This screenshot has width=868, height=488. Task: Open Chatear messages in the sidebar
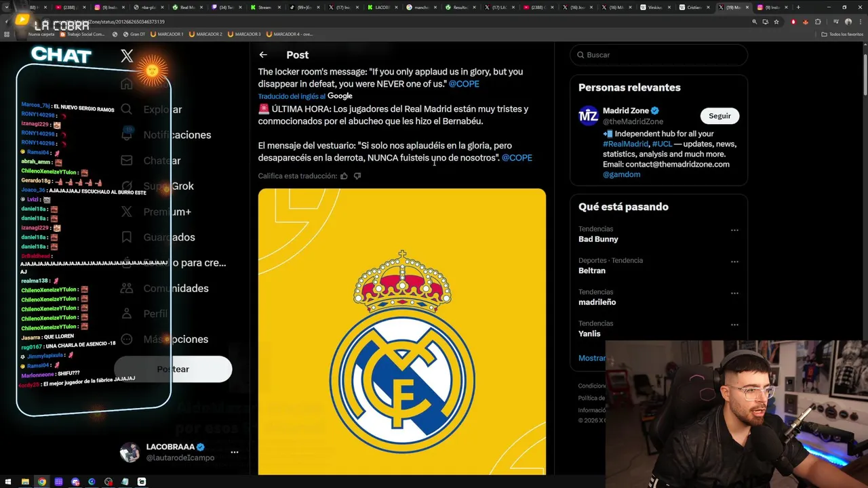pyautogui.click(x=151, y=161)
